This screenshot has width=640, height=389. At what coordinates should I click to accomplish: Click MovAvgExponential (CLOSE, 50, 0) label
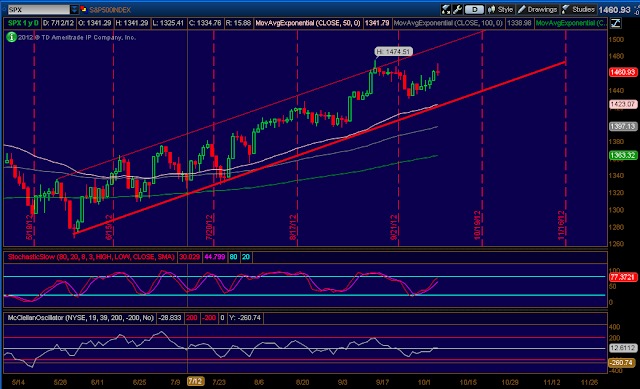(308, 23)
